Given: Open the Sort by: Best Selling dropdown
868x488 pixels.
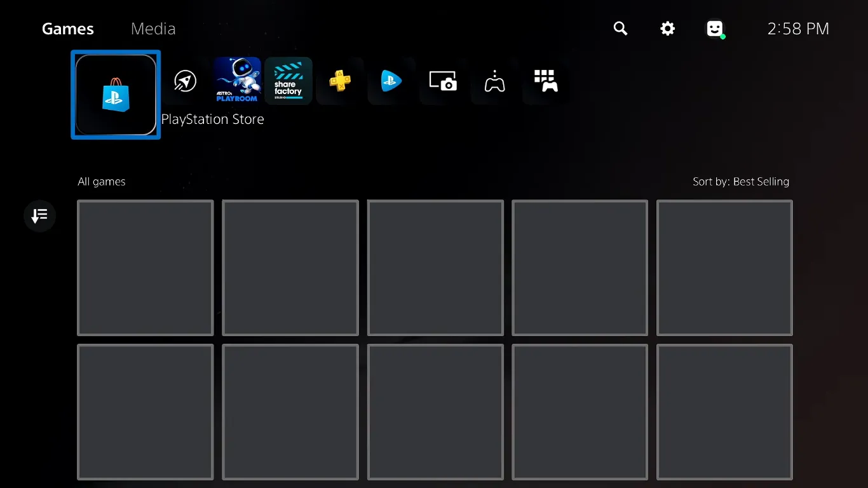Looking at the screenshot, I should tap(741, 182).
